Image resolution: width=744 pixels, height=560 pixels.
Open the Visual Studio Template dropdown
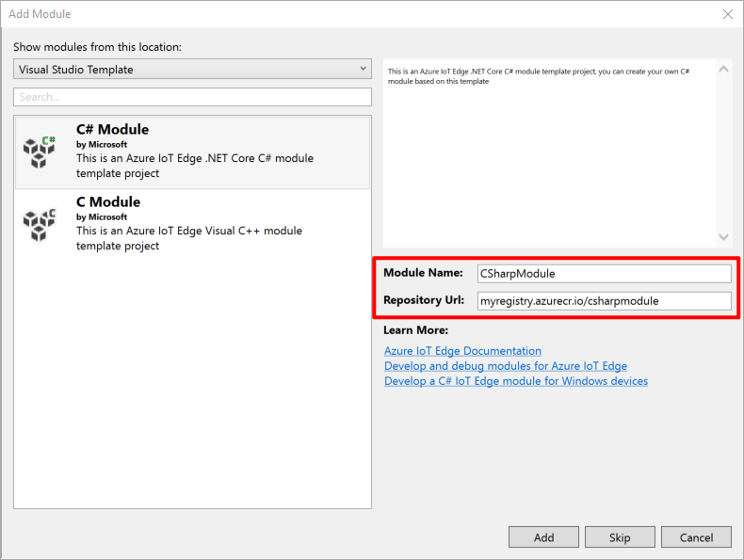192,70
